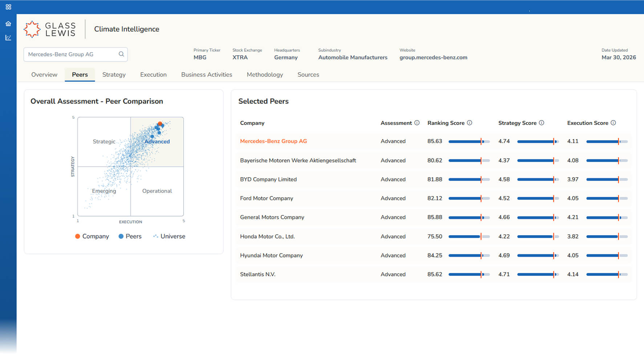The image size is (644, 354).
Task: Select Hyundai Motor Company peer
Action: (x=271, y=255)
